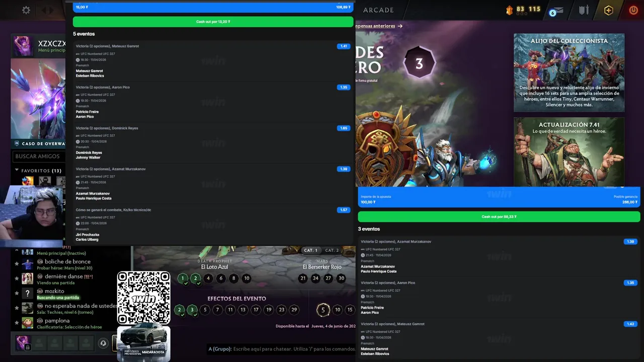Click the XZXCZX profile avatar
This screenshot has width=644, height=362.
point(23,46)
